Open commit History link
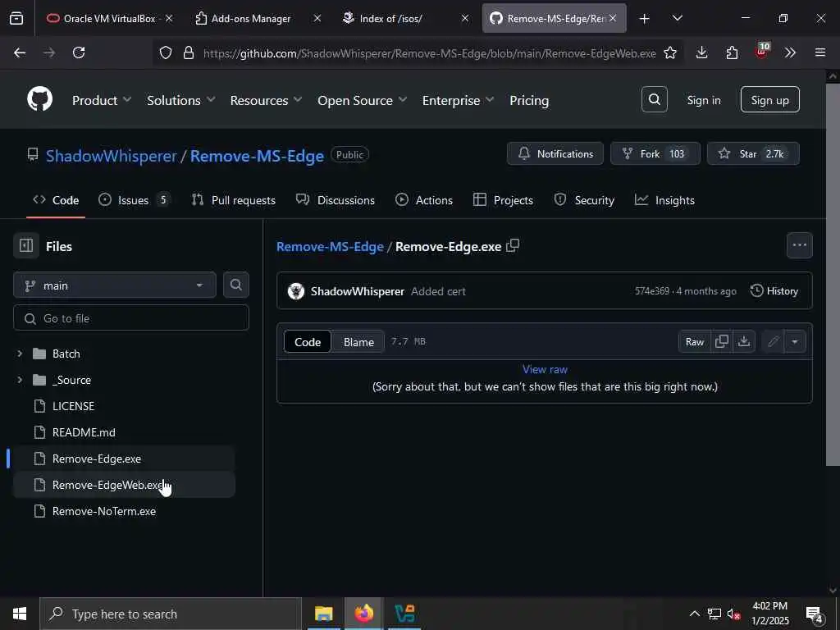Image resolution: width=840 pixels, height=630 pixels. coord(774,291)
